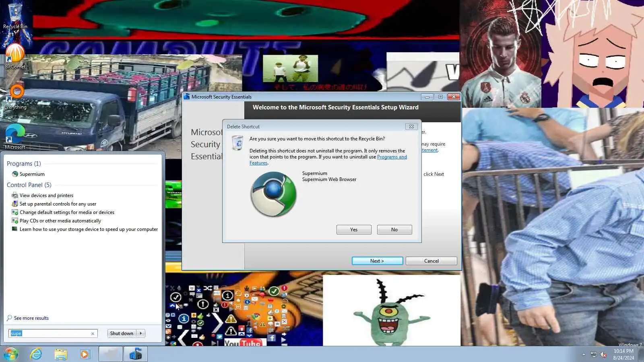
Task: Click Next in Security Essentials wizard
Action: [x=377, y=261]
